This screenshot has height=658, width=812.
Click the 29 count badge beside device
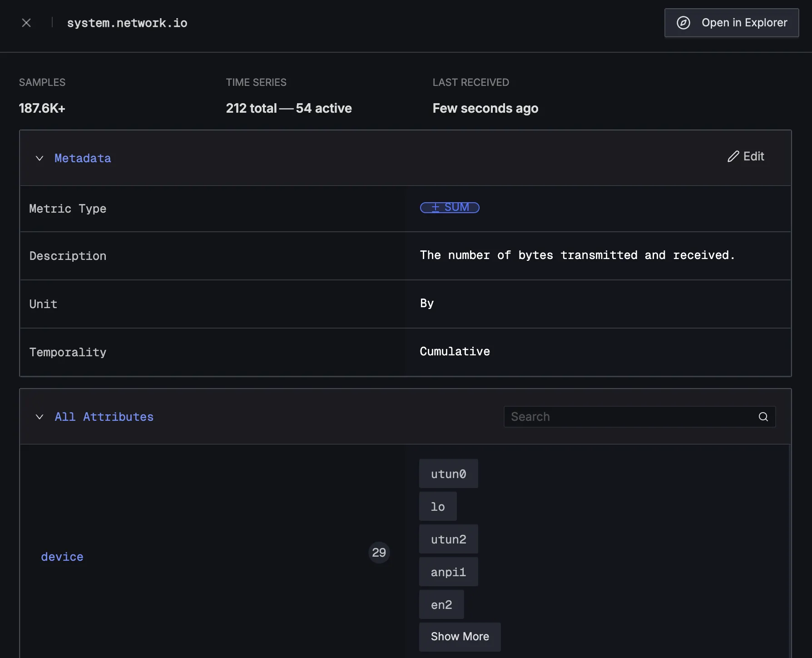coord(379,552)
